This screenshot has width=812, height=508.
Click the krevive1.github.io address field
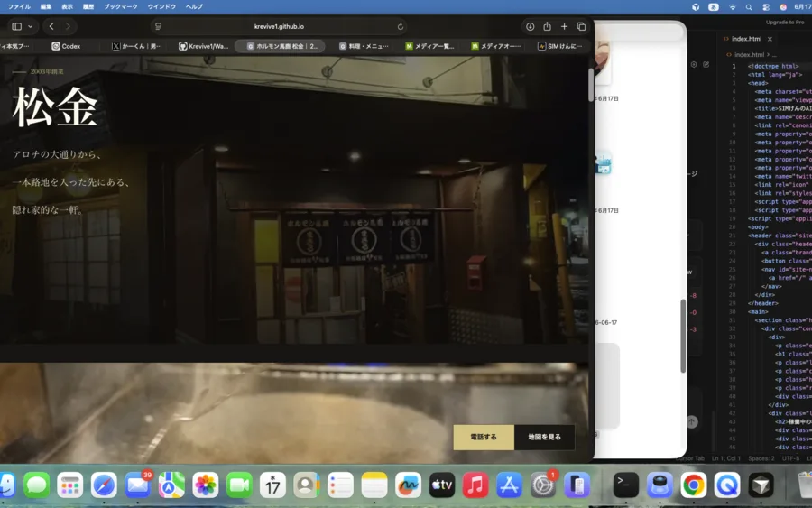pos(279,26)
